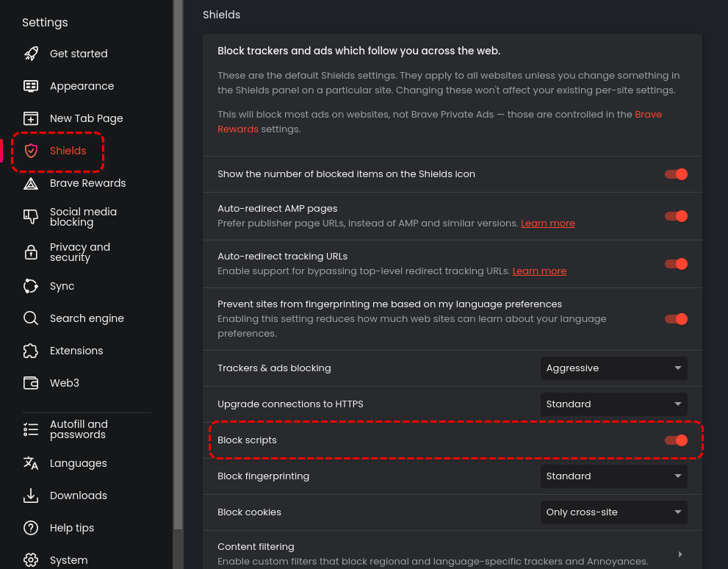728x569 pixels.
Task: Open Upgrade connections to HTTPS dropdown
Action: coord(614,404)
